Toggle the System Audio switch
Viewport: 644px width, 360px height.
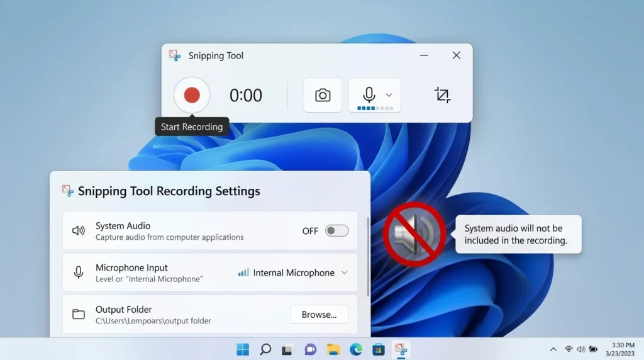click(337, 230)
